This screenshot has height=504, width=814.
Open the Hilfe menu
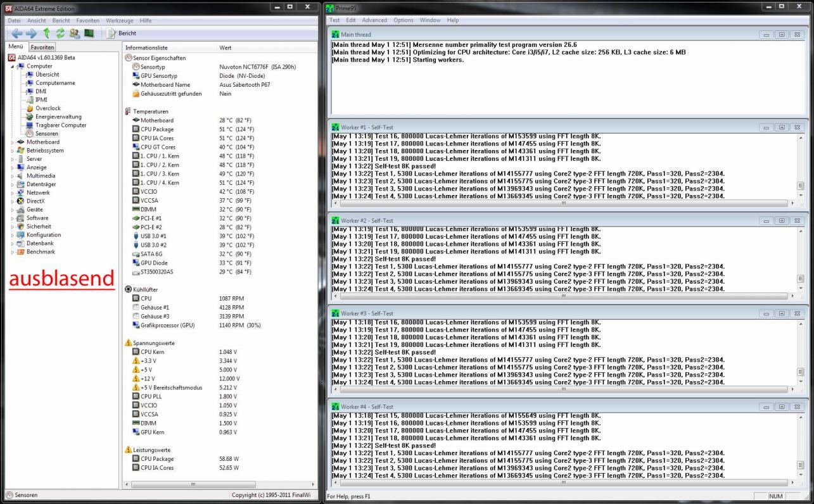tap(146, 20)
